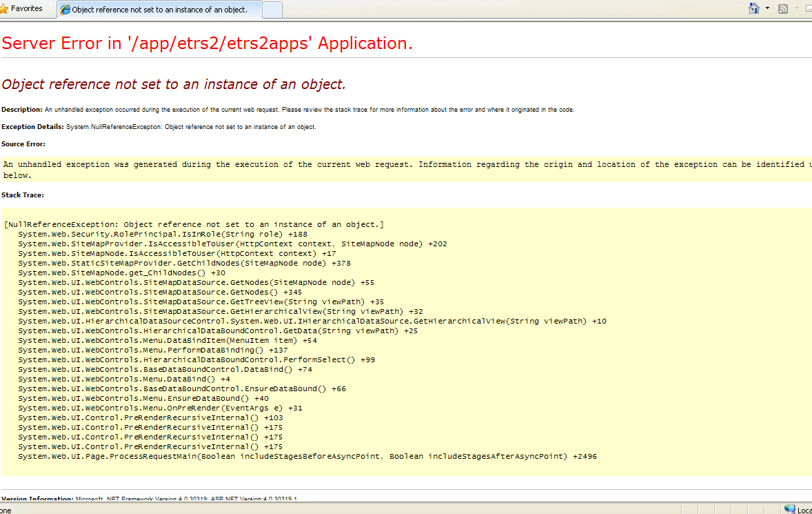Click the 'Exception Details:' label
Screen dimensions: 812x514
[32, 127]
